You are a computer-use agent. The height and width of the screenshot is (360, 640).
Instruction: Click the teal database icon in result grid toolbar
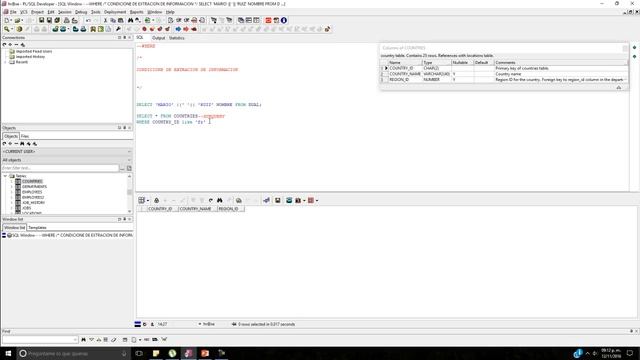tap(289, 200)
